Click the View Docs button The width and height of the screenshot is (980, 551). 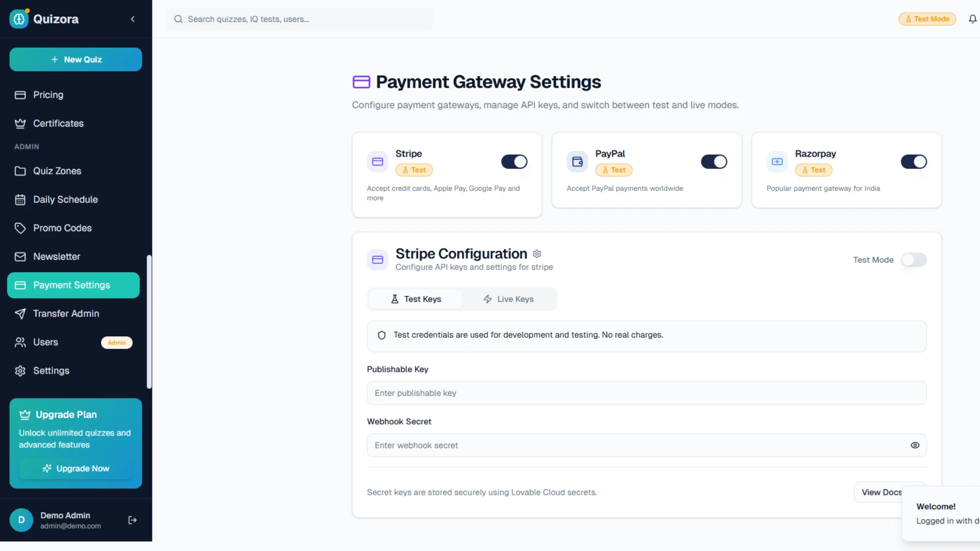click(882, 492)
